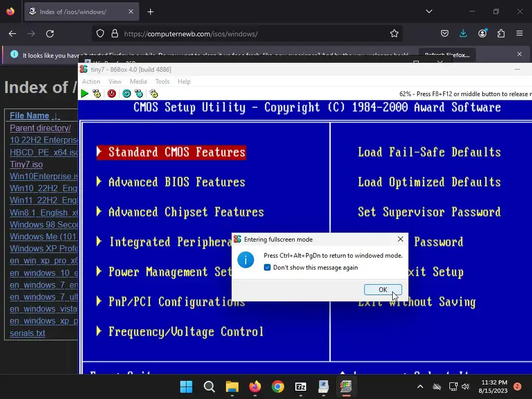Click "Advanced BIOS Features" in the BIOS screen

click(x=171, y=182)
